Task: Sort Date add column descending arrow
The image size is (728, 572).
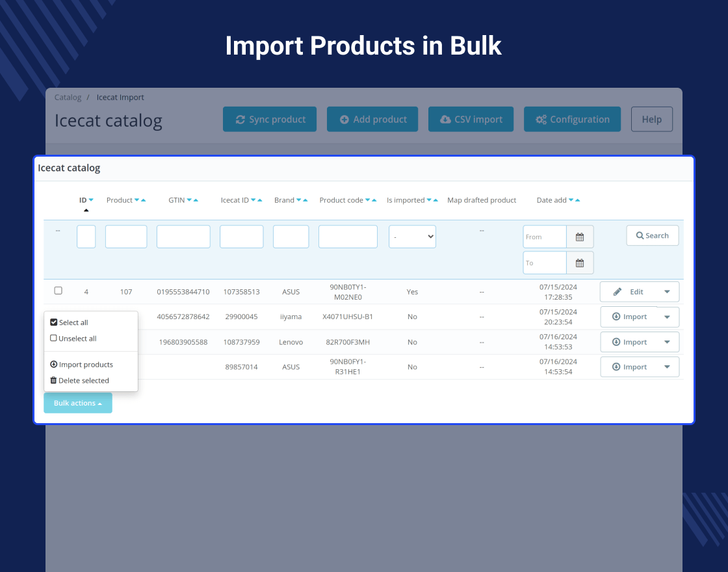Action: (571, 200)
